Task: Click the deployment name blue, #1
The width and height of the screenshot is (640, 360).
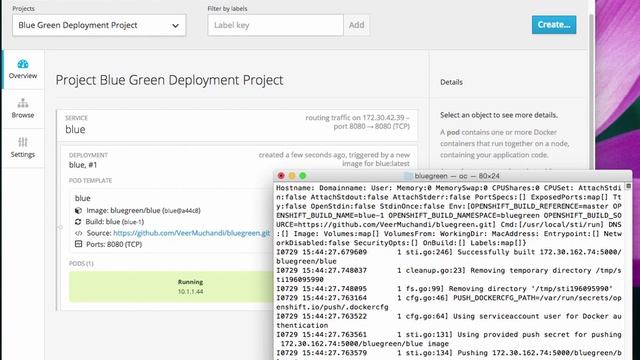Action: point(83,165)
